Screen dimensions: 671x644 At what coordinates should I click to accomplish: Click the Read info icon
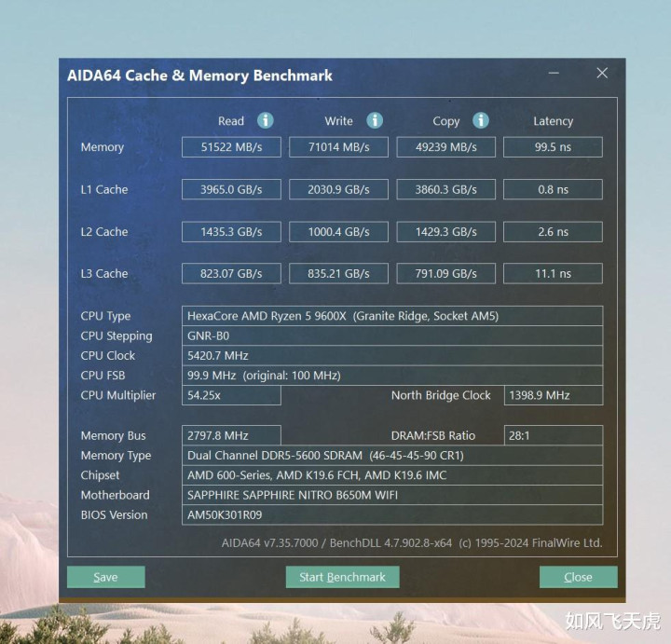click(x=266, y=120)
